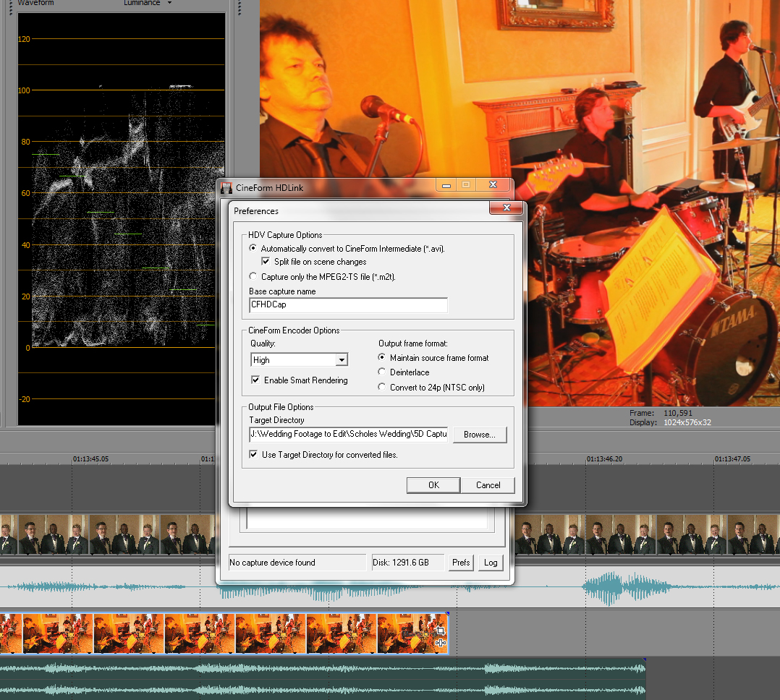Select Convert to 24p (NTSC only)

(382, 388)
